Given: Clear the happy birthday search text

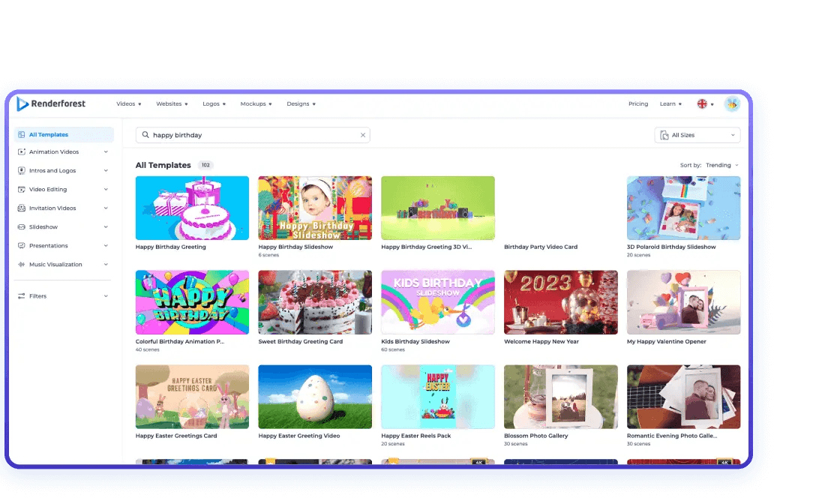Looking at the screenshot, I should click(363, 135).
